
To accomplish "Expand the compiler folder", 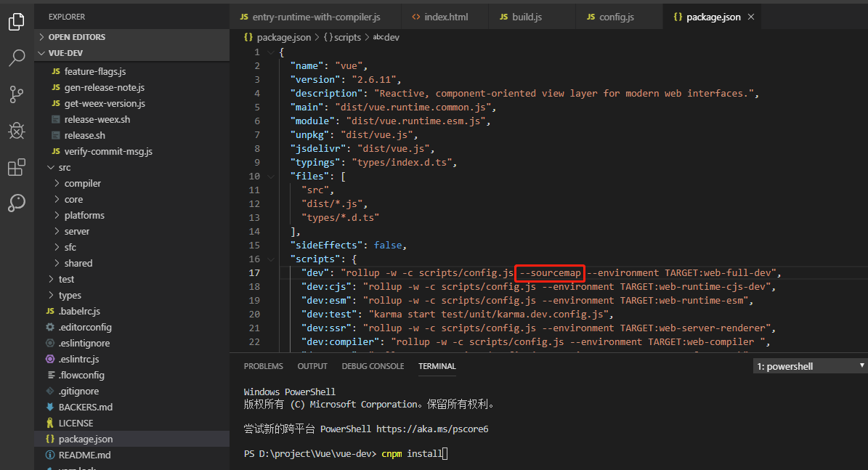I will [x=57, y=183].
